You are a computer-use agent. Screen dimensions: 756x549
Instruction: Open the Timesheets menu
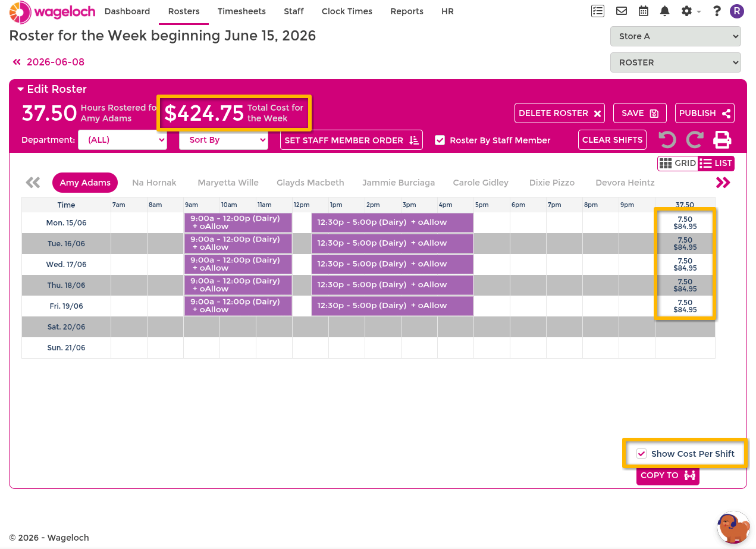241,11
